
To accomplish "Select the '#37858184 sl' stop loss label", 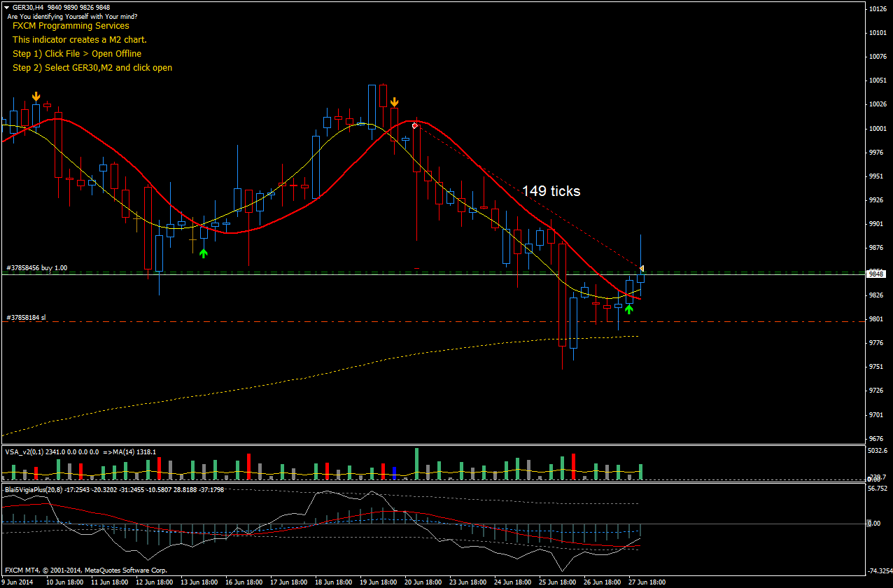I will [x=26, y=317].
